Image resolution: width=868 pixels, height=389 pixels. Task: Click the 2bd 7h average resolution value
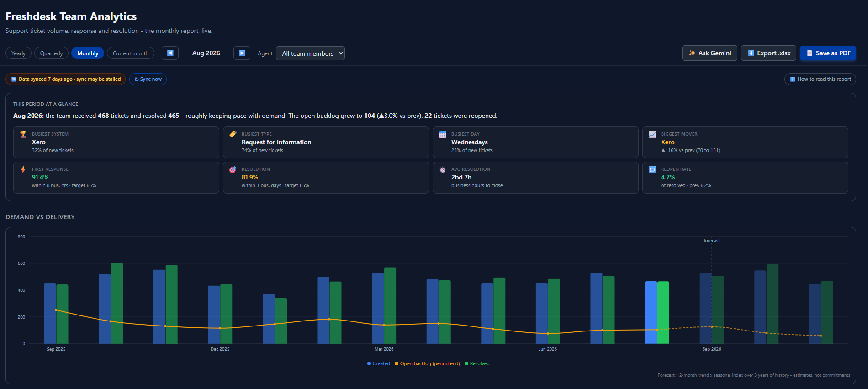[x=461, y=177]
